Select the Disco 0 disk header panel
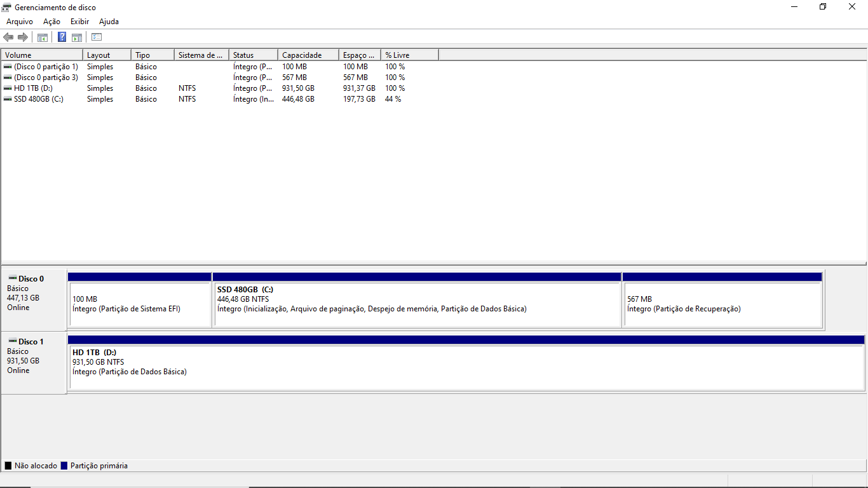The width and height of the screenshot is (868, 488). coord(34,299)
